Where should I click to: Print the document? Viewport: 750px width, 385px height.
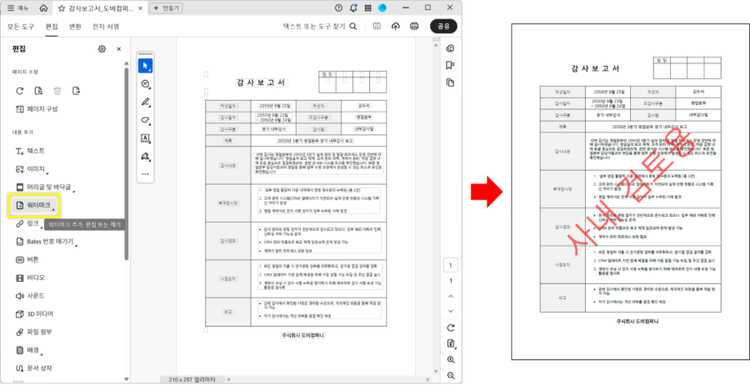[x=414, y=26]
